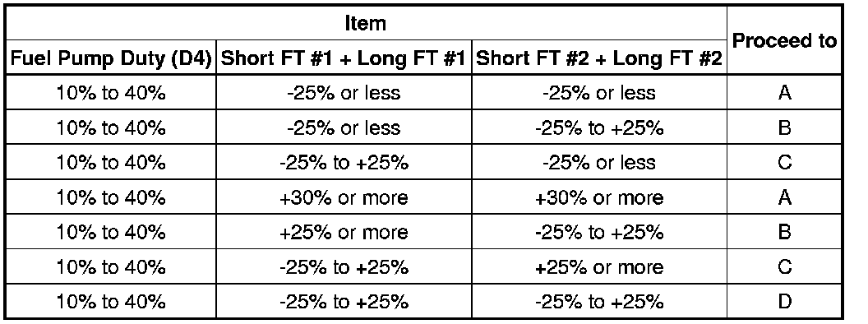
Task: Click +25% or more in FT #1 column
Action: [x=344, y=232]
